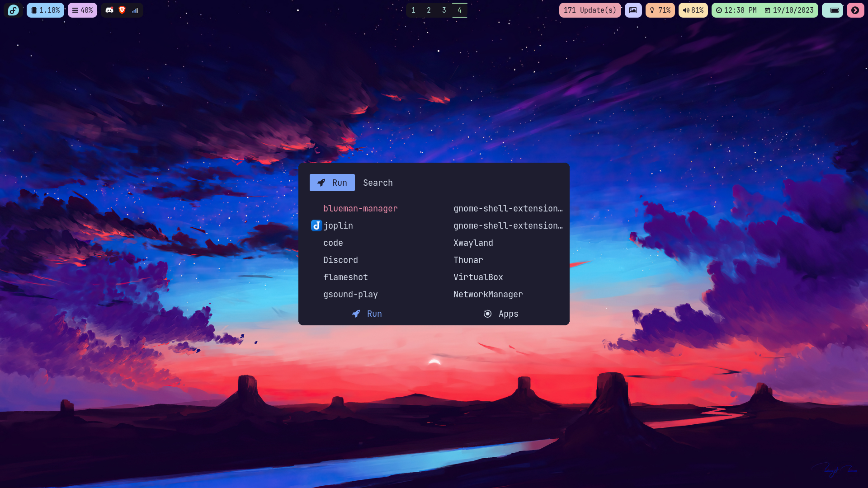Open the network signal tray icon
Screen dimensions: 868x488
click(x=135, y=10)
